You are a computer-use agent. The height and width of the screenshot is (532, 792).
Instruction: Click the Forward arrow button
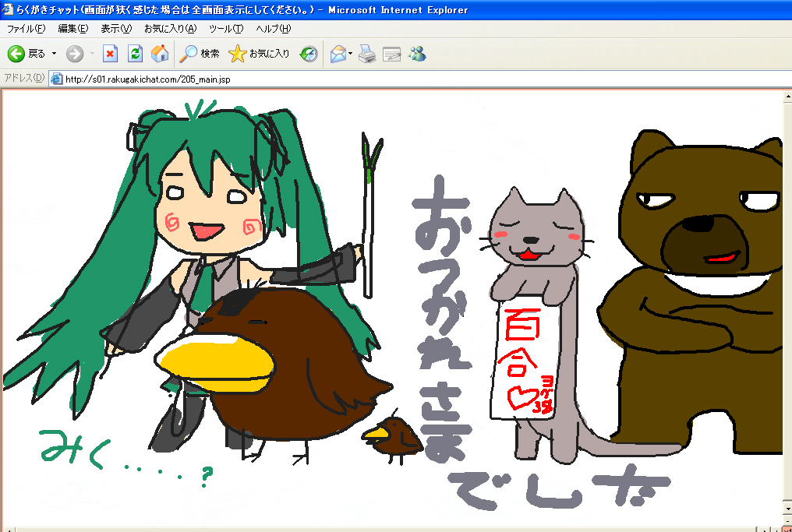pos(75,54)
